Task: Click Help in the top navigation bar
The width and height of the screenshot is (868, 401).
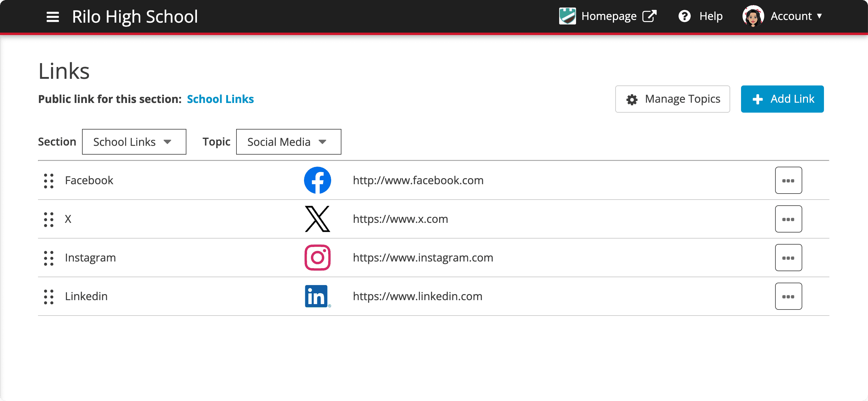Action: pos(711,16)
